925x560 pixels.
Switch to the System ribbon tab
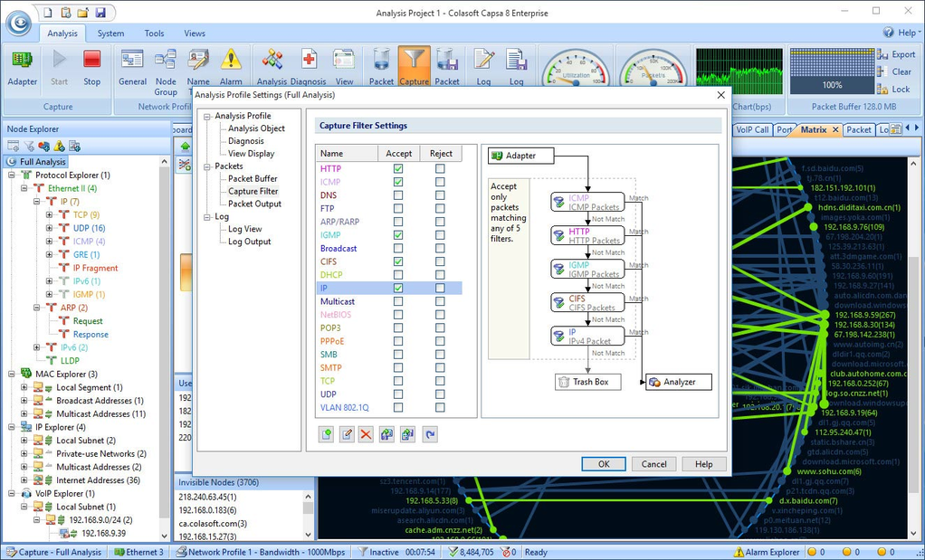tap(111, 33)
